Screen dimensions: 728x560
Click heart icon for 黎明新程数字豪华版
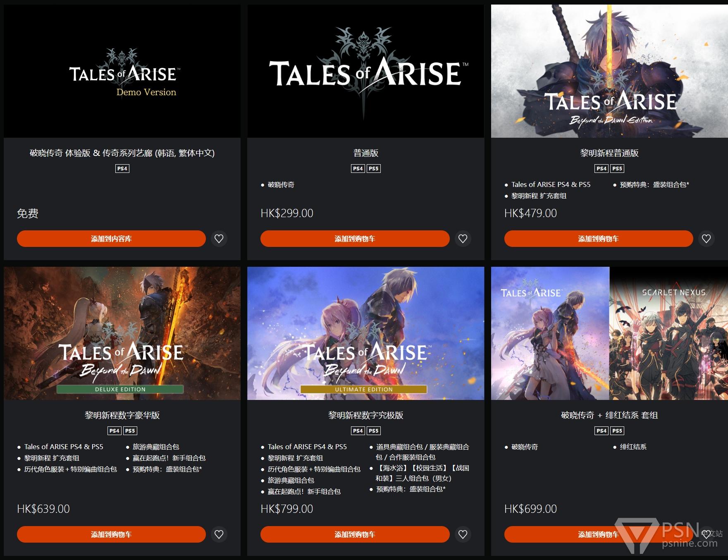click(x=219, y=534)
